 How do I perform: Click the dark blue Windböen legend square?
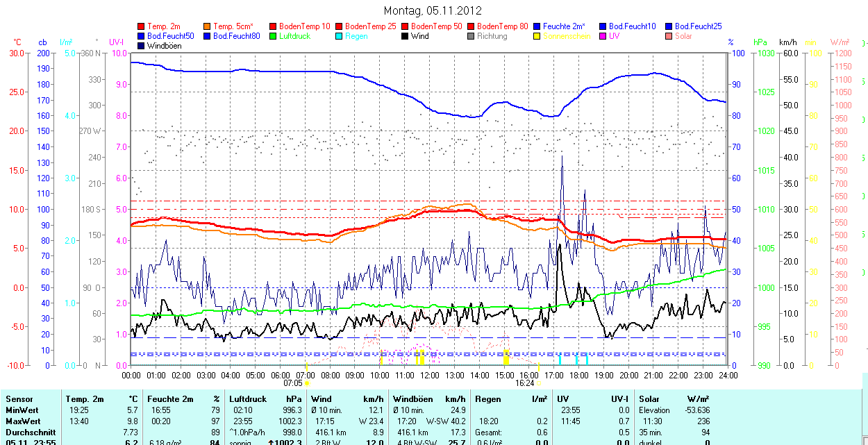(142, 46)
